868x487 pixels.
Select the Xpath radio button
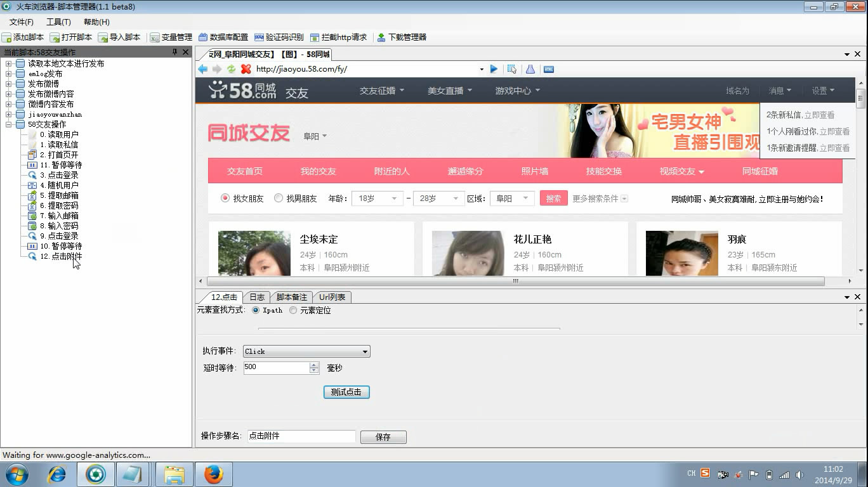pyautogui.click(x=256, y=311)
